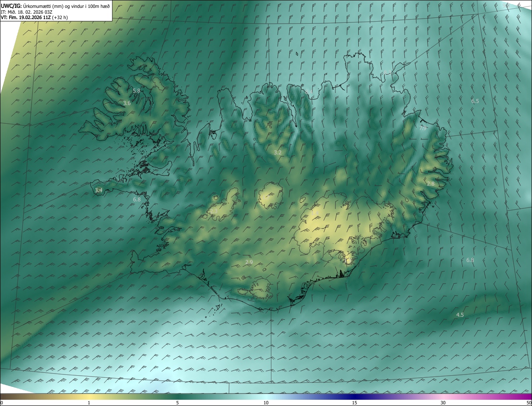
Task: Click the 6.5 value label over the sea
Action: click(475, 101)
